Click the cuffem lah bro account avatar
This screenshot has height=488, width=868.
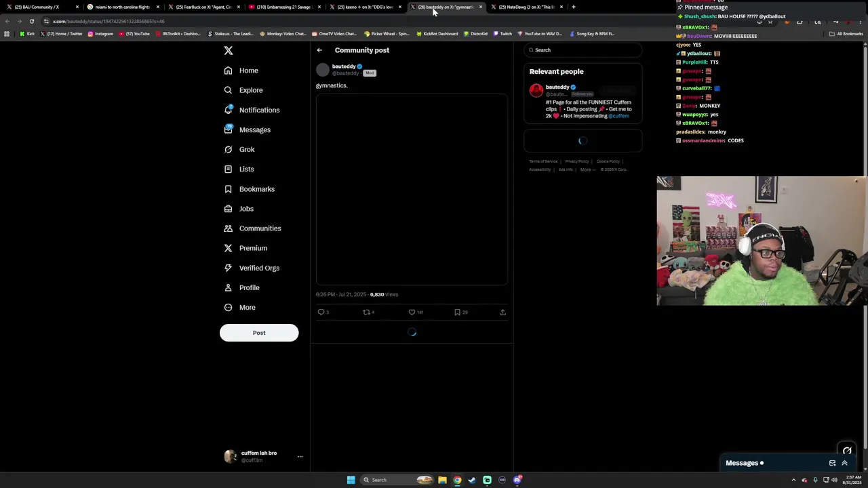pos(231,456)
